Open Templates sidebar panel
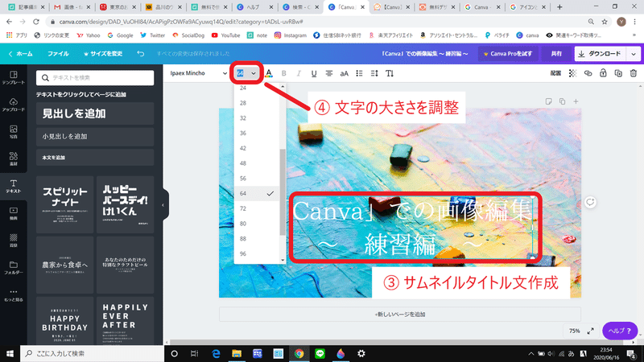This screenshot has height=362, width=644. [14, 77]
